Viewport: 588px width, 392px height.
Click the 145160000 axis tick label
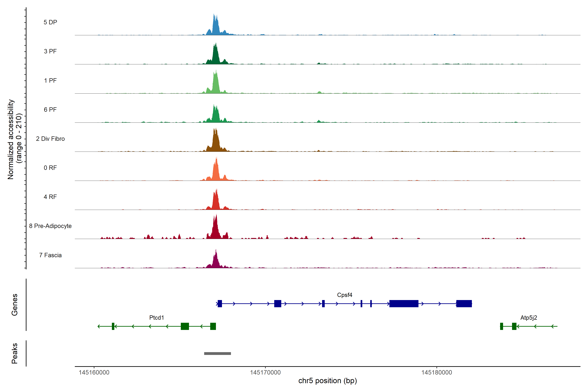point(94,373)
